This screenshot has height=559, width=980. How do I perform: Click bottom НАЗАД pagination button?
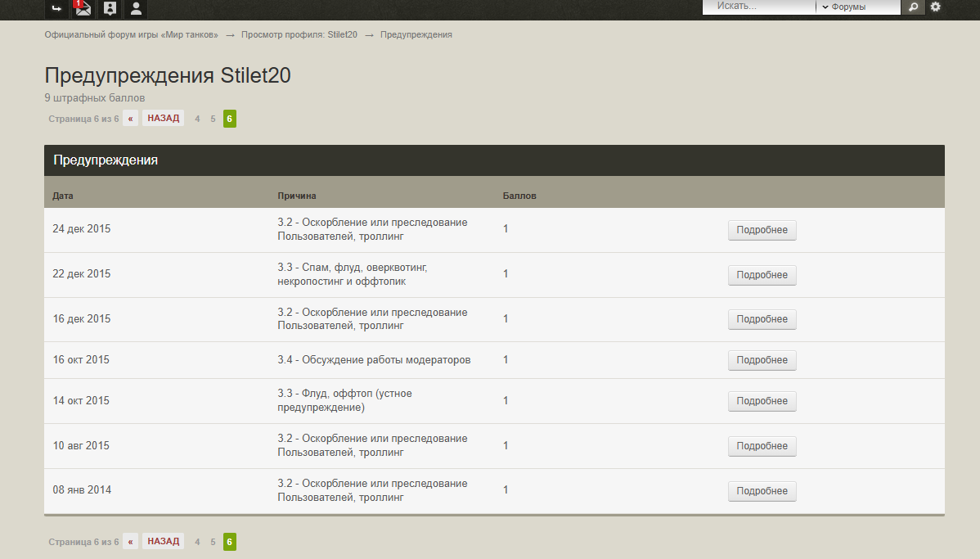[164, 542]
